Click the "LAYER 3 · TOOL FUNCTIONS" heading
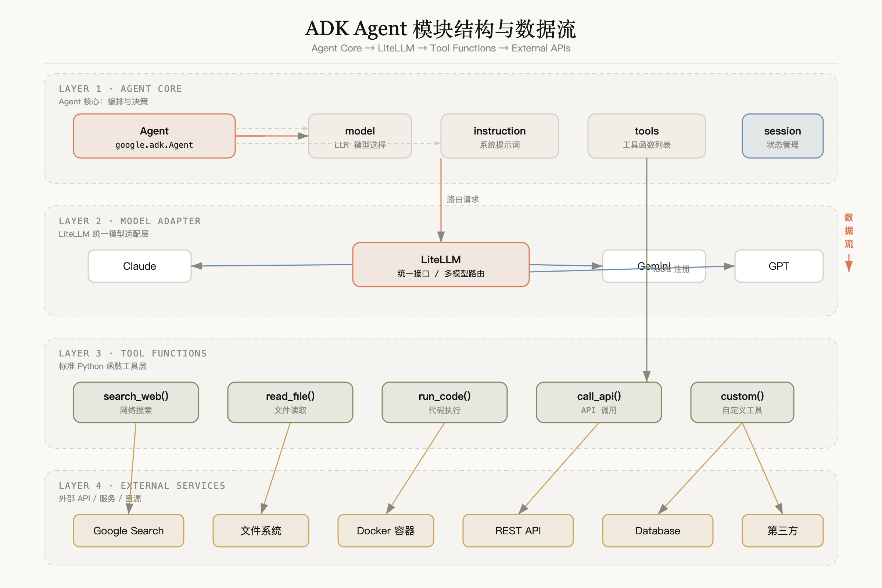The width and height of the screenshot is (882, 588). 133,354
